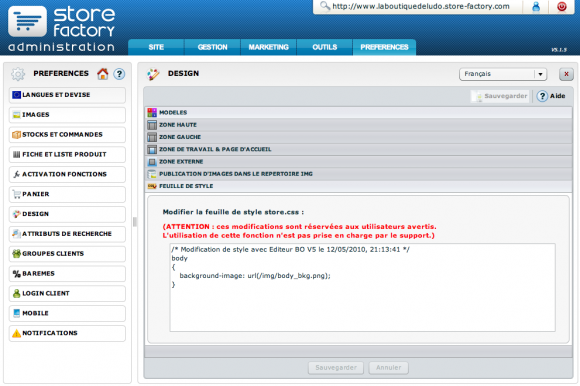Image resolution: width=580 pixels, height=386 pixels.
Task: Click the splitter handle between the panels
Action: coord(135,222)
